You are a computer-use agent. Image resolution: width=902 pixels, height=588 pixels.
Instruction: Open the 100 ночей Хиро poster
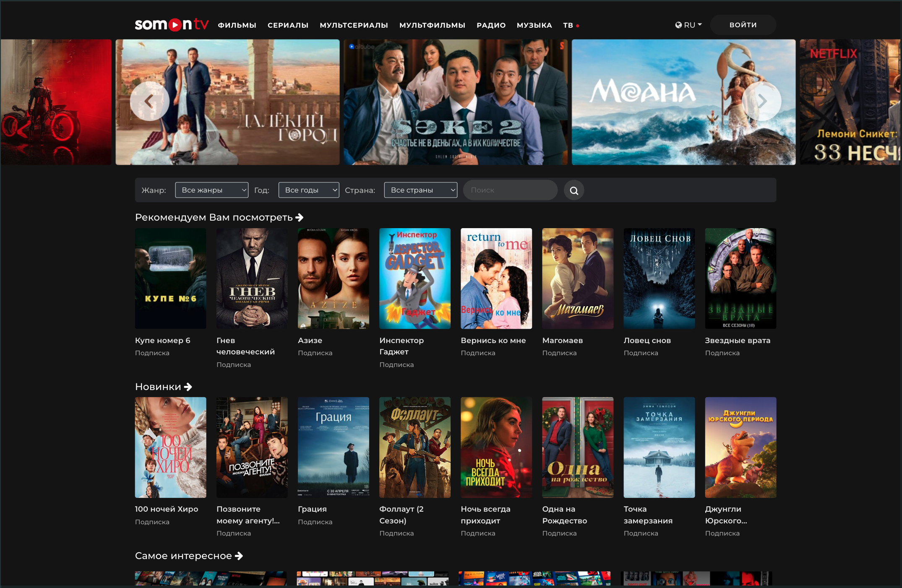[171, 448]
